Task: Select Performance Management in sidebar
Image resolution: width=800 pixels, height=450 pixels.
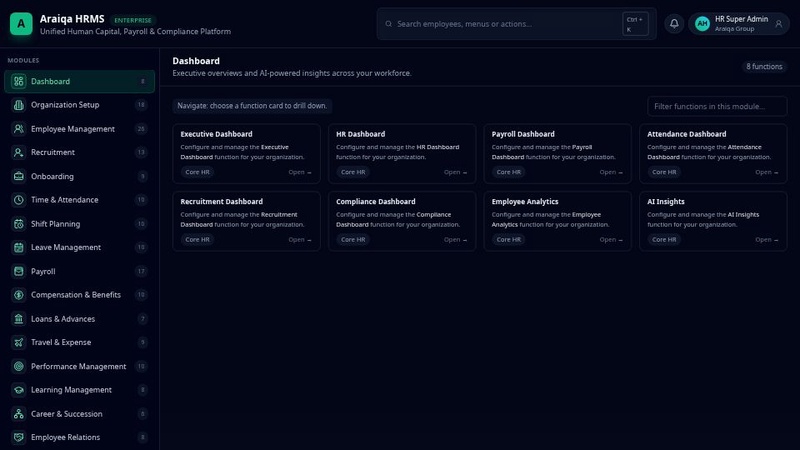Action: point(80,366)
